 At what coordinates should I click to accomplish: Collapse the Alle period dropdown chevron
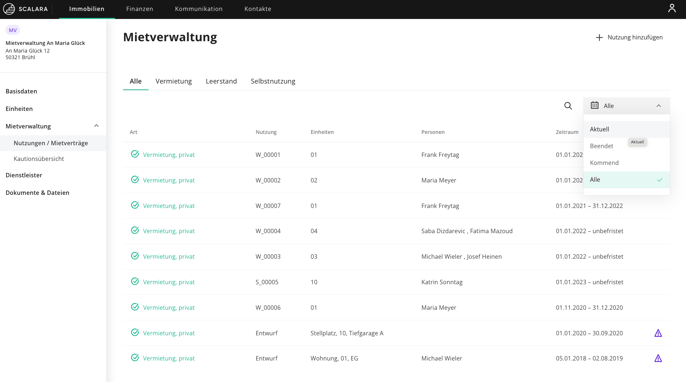coord(658,106)
